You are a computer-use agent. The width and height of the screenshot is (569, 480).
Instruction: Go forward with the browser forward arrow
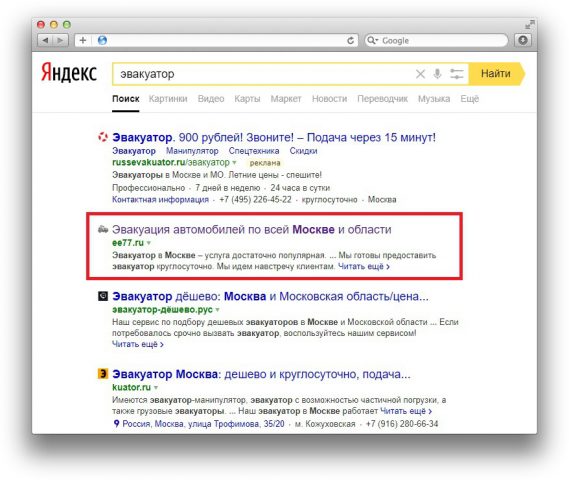61,40
